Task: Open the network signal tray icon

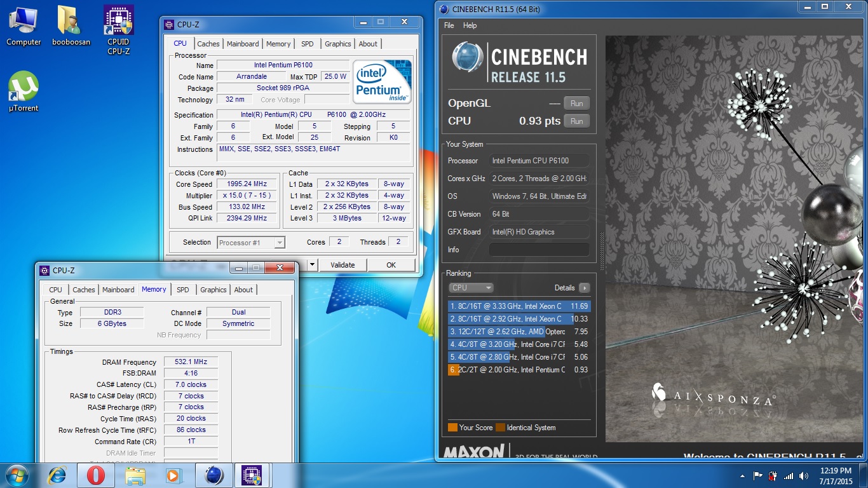Action: coord(789,475)
